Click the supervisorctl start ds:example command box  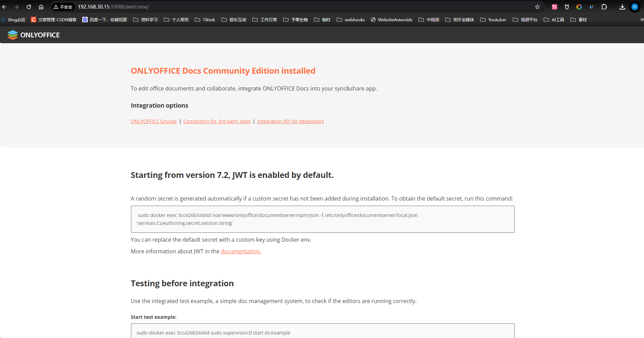(323, 331)
